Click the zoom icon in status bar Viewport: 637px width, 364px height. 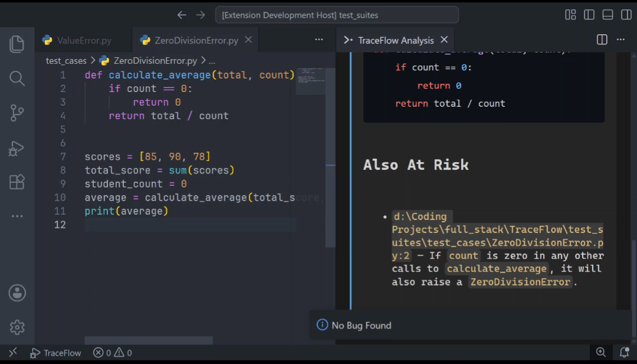click(x=601, y=352)
